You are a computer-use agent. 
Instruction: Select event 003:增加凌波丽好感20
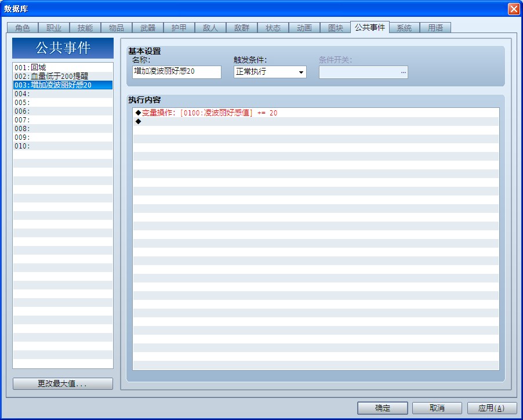coord(63,85)
